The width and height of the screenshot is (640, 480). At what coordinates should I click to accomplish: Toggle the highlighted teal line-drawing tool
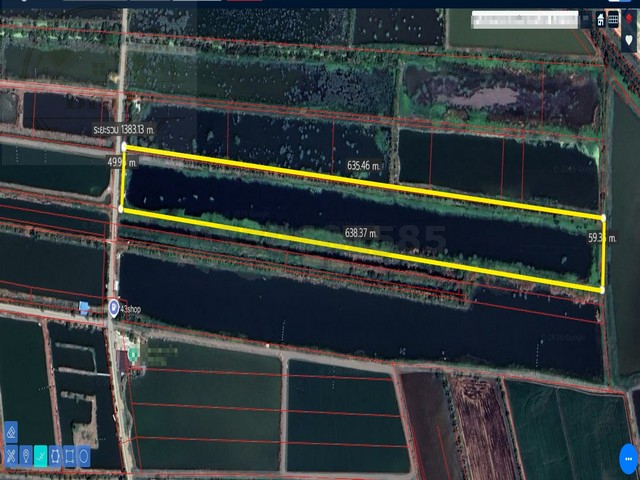point(40,457)
